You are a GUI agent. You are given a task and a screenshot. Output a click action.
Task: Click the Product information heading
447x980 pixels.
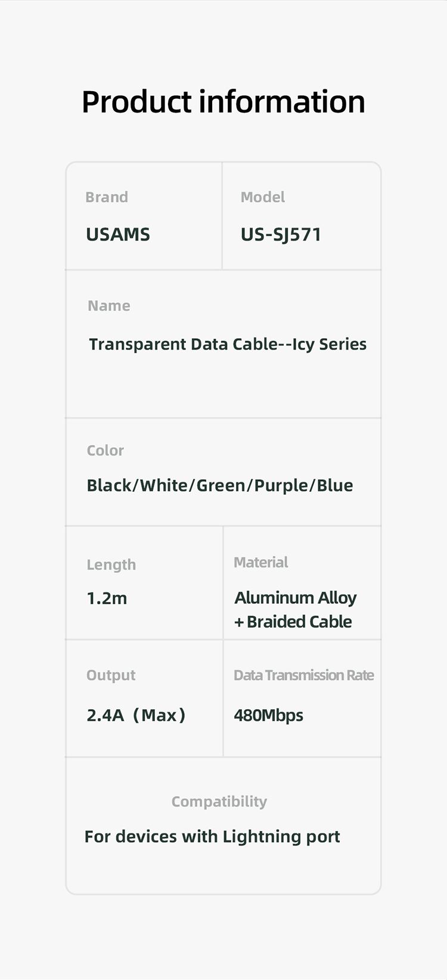click(223, 101)
